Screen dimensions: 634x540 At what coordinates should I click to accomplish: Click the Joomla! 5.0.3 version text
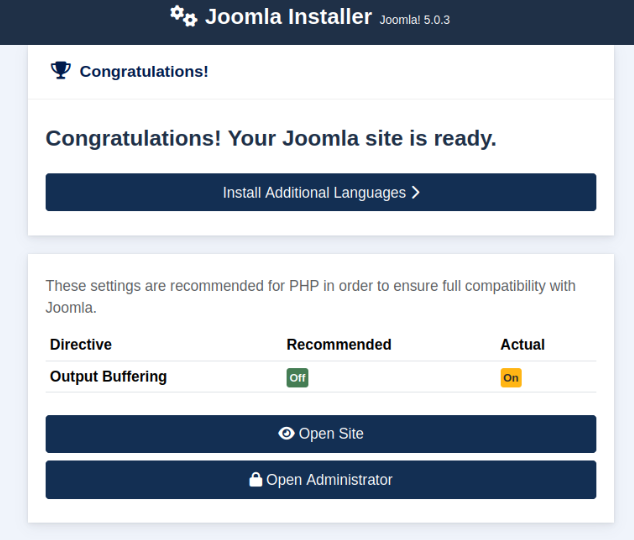point(414,20)
